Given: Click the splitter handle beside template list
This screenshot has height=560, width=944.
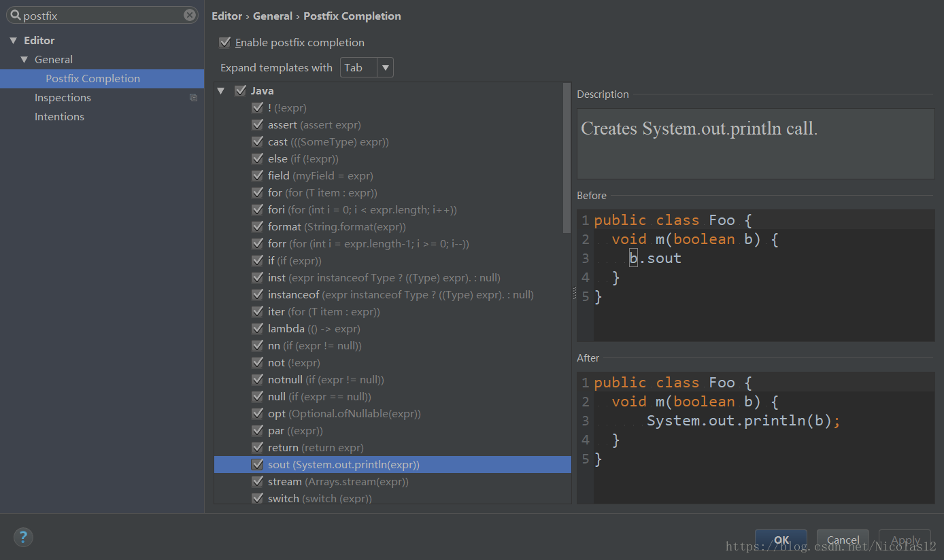Looking at the screenshot, I should 574,294.
